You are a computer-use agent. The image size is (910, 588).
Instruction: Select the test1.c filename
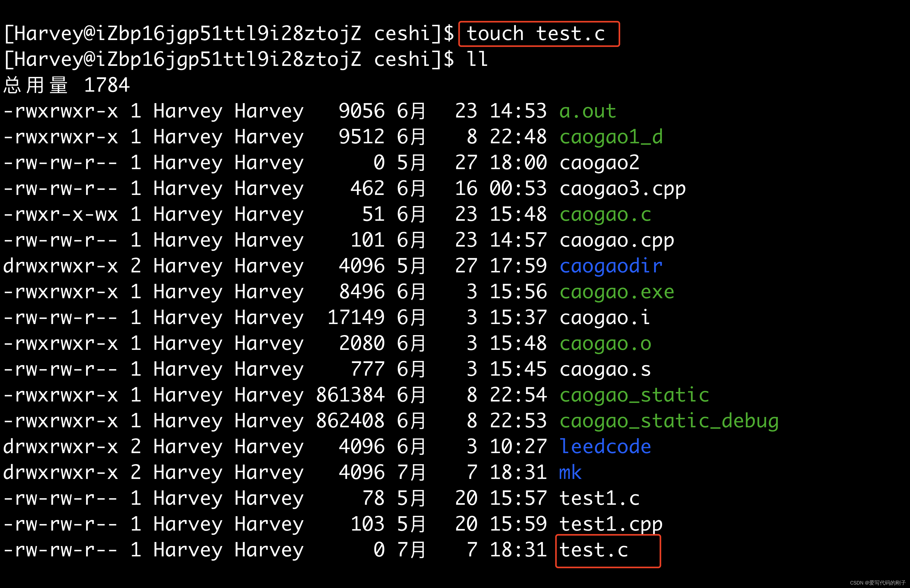coord(599,498)
